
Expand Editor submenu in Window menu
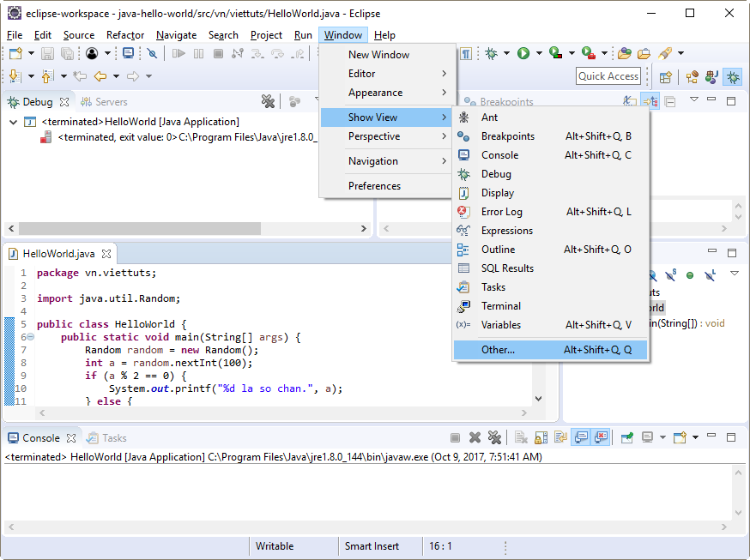click(386, 74)
